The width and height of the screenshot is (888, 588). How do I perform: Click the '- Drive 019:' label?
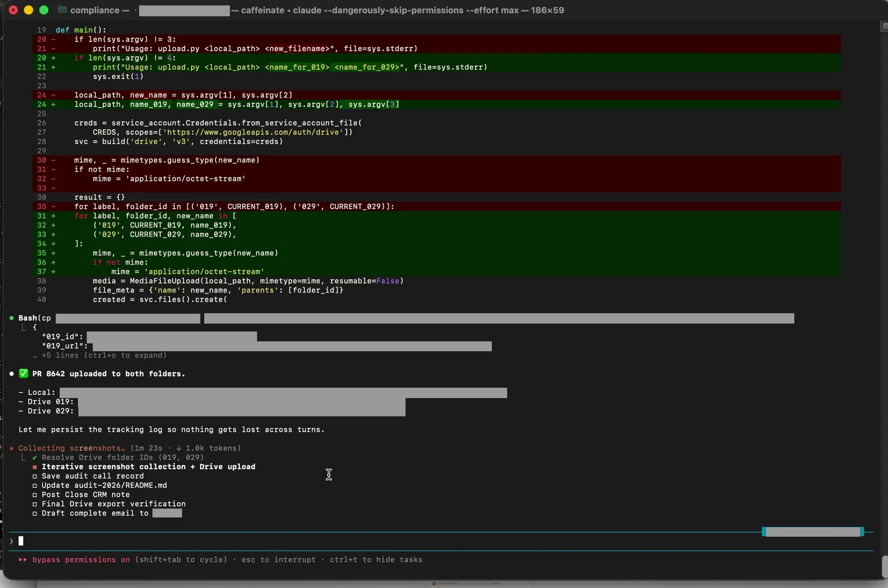click(46, 402)
